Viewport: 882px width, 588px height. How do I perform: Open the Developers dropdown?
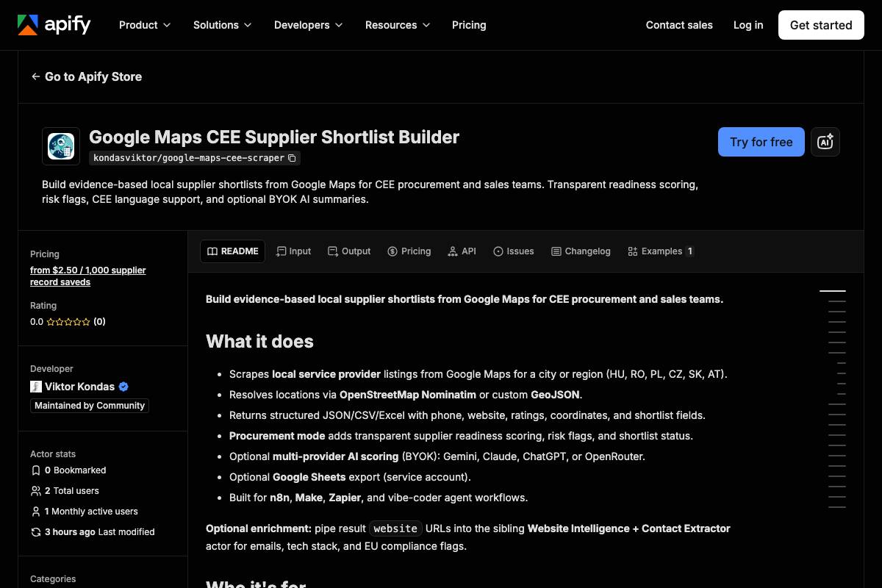pos(308,25)
